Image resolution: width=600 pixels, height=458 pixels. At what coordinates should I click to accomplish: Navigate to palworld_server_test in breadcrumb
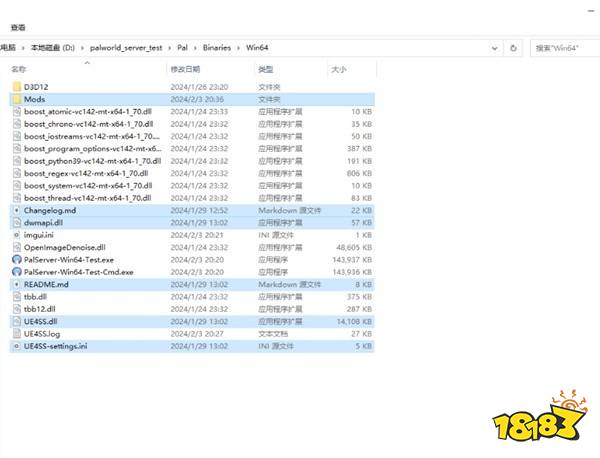click(126, 48)
